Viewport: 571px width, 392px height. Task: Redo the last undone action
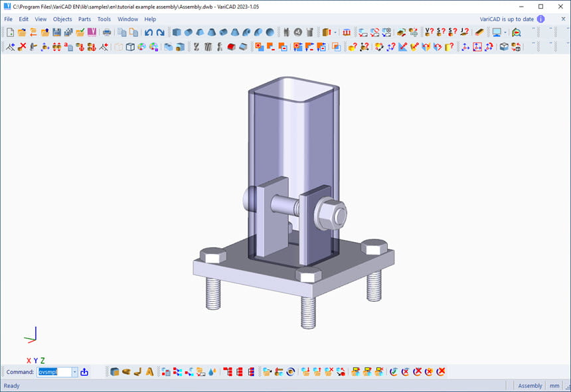point(160,33)
